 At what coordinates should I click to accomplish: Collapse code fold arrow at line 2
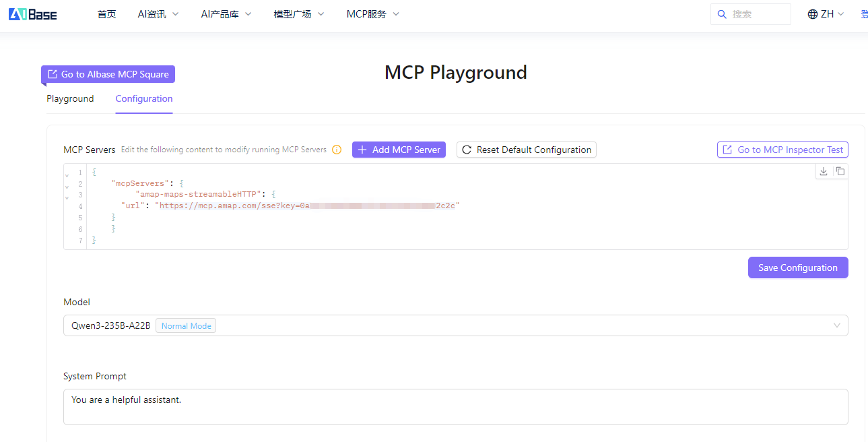(x=67, y=186)
